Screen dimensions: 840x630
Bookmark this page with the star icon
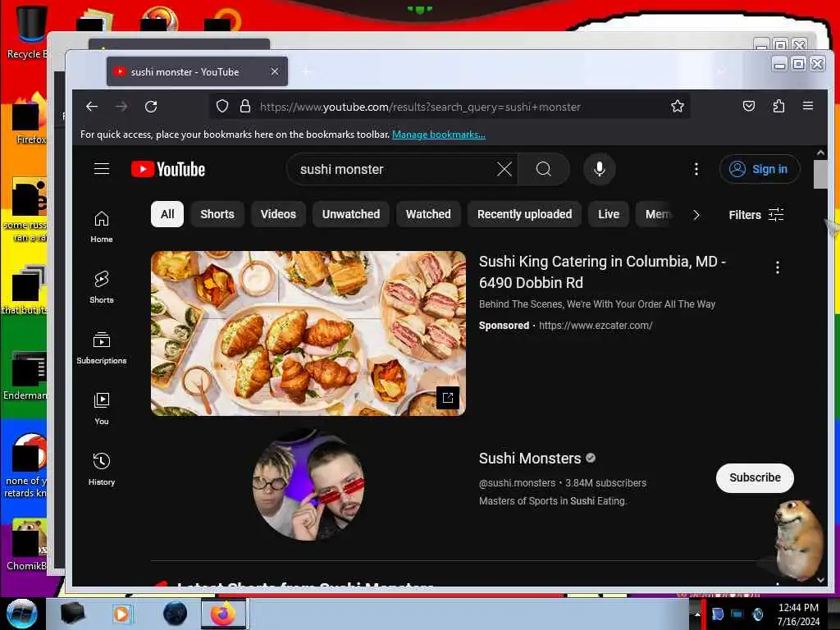click(677, 106)
